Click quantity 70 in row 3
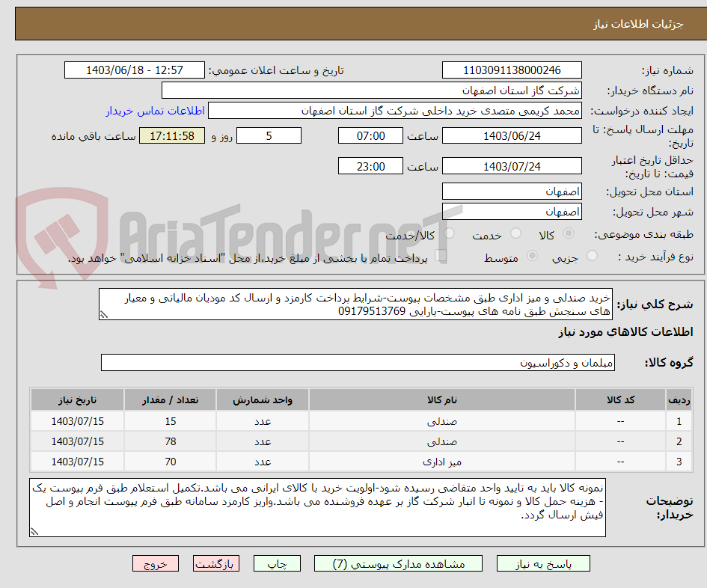The width and height of the screenshot is (707, 588). point(171,462)
